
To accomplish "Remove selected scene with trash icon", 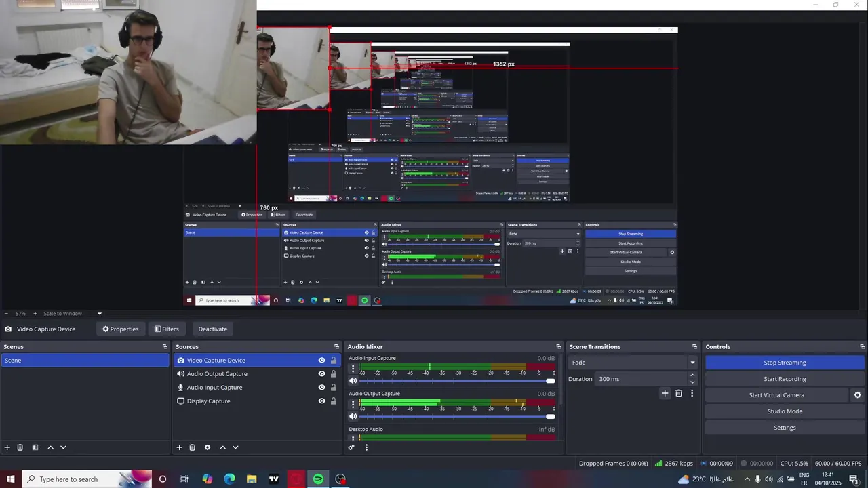I will tap(20, 447).
